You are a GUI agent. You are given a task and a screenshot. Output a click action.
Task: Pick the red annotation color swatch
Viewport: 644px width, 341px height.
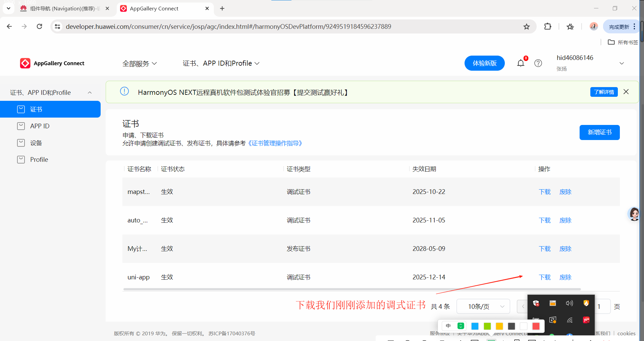536,326
